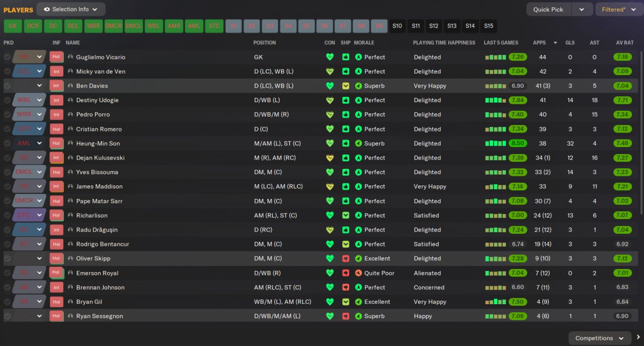Click the morale icon on Yves Bissouma row

(359, 172)
